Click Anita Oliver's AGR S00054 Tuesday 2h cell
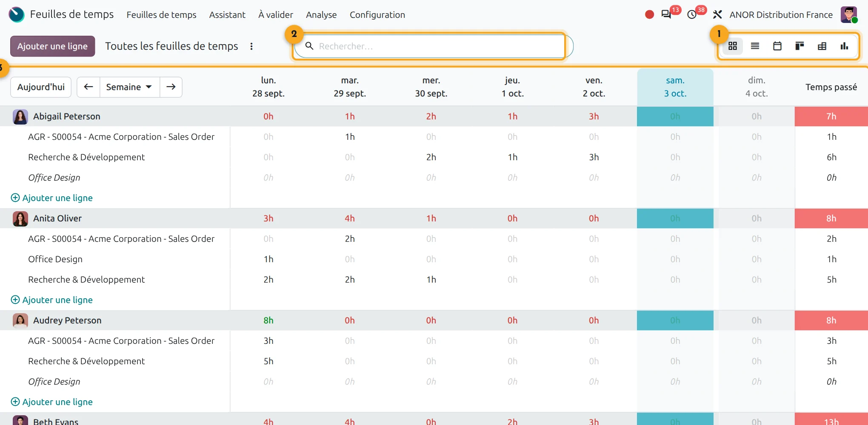Image resolution: width=868 pixels, height=425 pixels. click(x=350, y=239)
